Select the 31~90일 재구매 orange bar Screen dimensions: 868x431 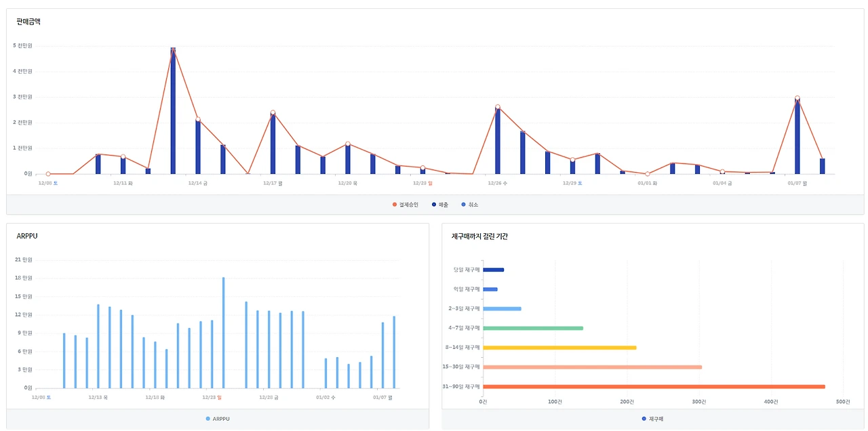click(654, 386)
